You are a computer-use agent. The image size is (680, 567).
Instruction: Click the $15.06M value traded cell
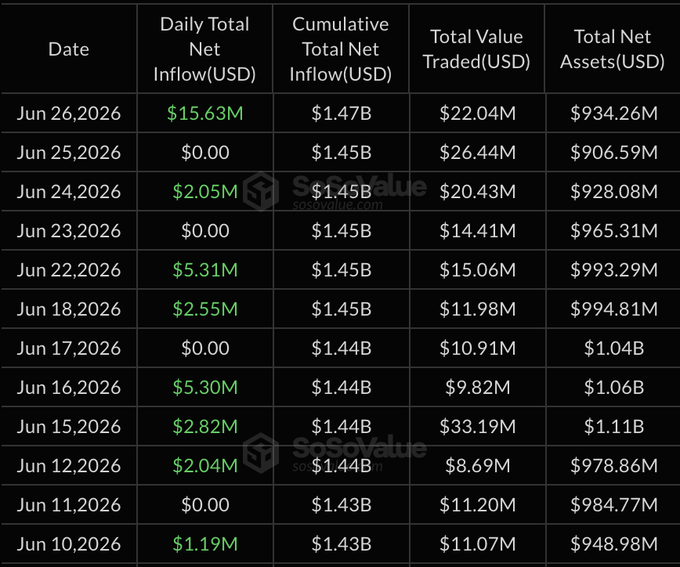[477, 270]
